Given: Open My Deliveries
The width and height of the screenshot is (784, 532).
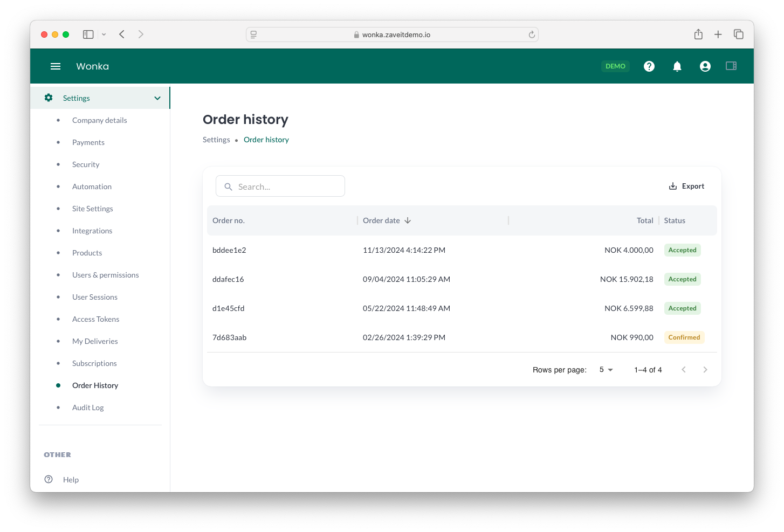Looking at the screenshot, I should pyautogui.click(x=95, y=341).
